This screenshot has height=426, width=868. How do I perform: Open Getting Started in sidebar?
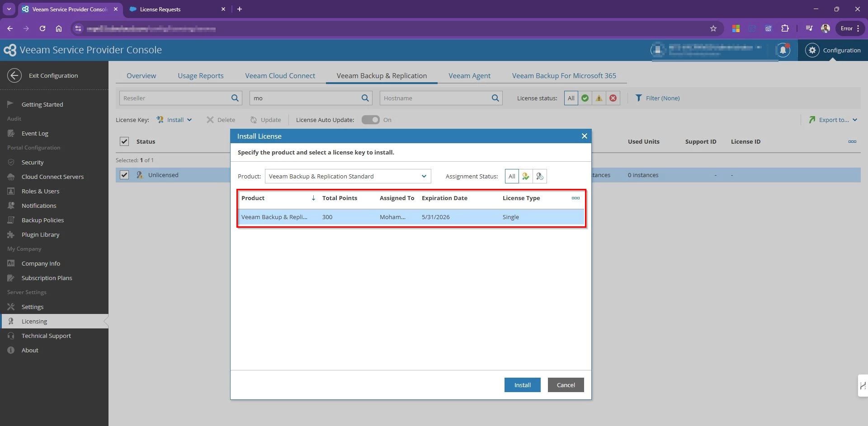tap(42, 104)
